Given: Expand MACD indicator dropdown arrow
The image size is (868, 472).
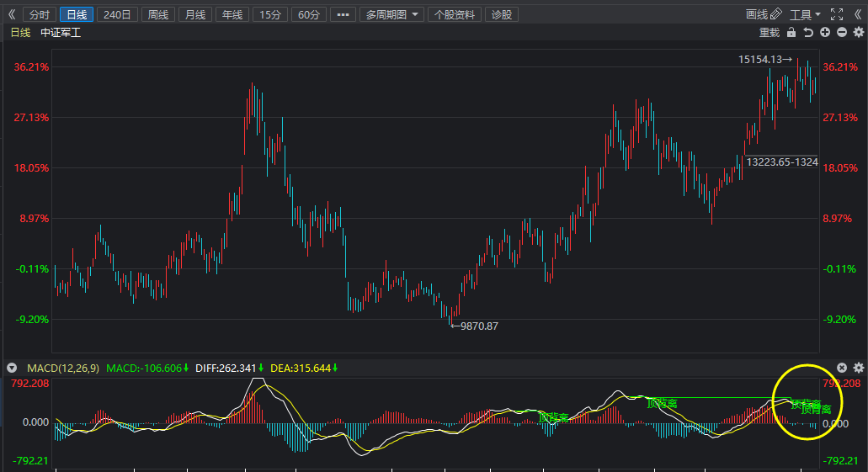Looking at the screenshot, I should [12, 368].
